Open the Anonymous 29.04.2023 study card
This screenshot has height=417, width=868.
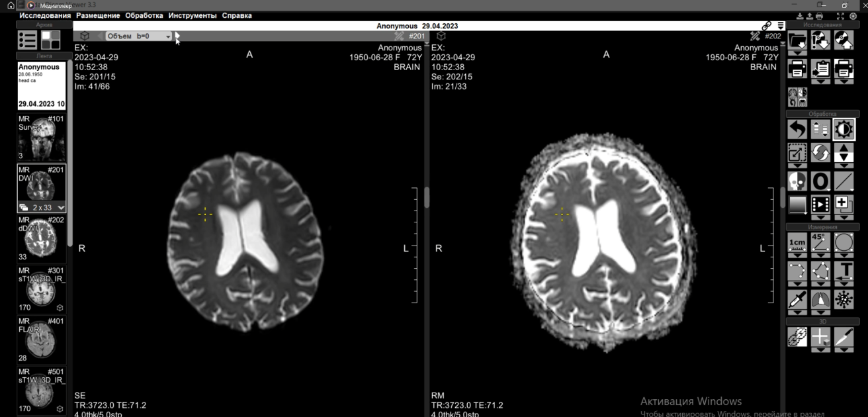point(42,86)
